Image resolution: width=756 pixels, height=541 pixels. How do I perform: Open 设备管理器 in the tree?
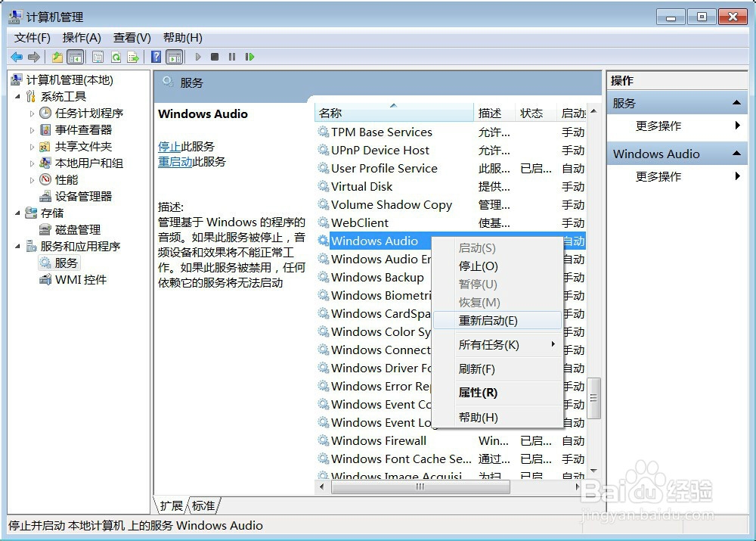83,197
